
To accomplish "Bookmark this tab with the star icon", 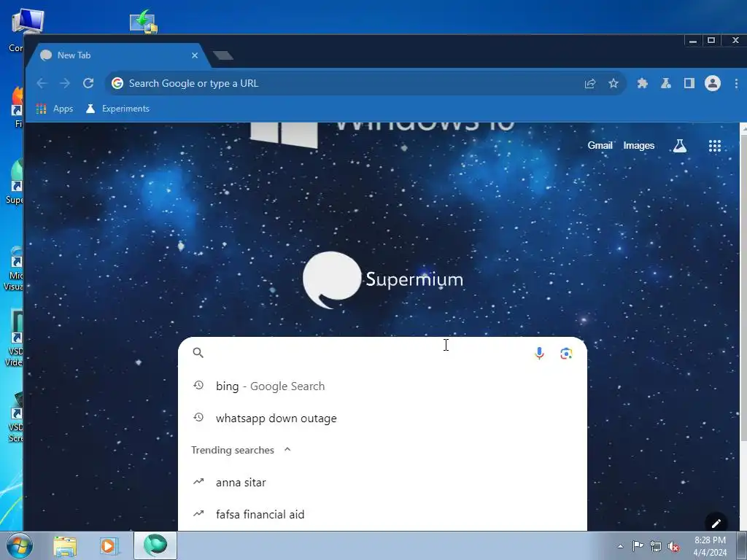I will click(613, 83).
